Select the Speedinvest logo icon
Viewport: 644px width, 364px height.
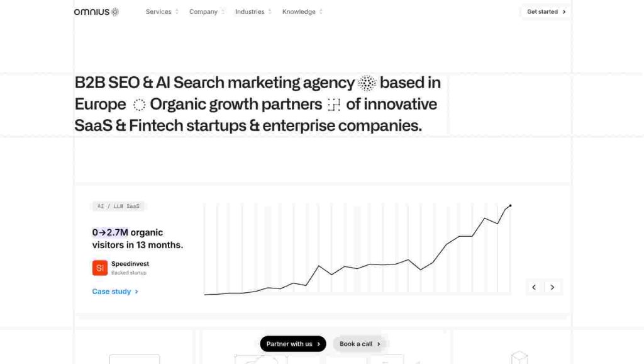pyautogui.click(x=99, y=268)
